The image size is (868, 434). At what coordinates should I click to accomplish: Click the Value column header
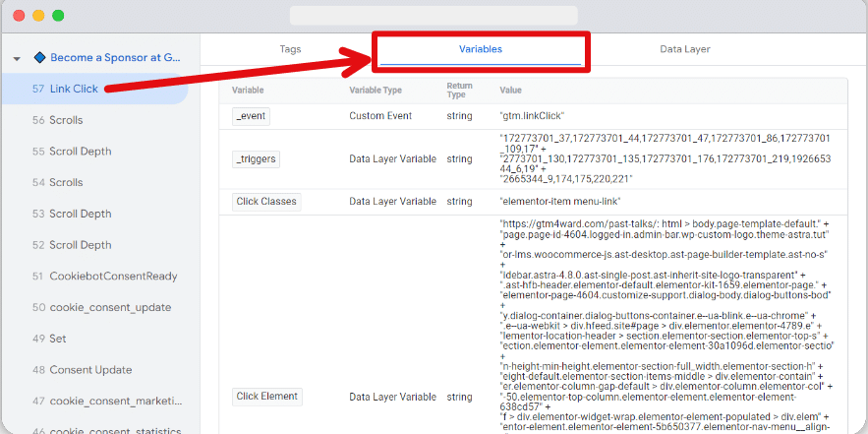coord(510,91)
